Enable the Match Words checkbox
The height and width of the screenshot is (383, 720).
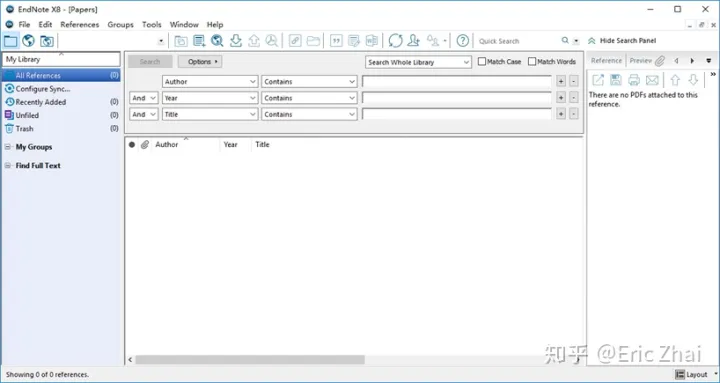click(x=532, y=61)
